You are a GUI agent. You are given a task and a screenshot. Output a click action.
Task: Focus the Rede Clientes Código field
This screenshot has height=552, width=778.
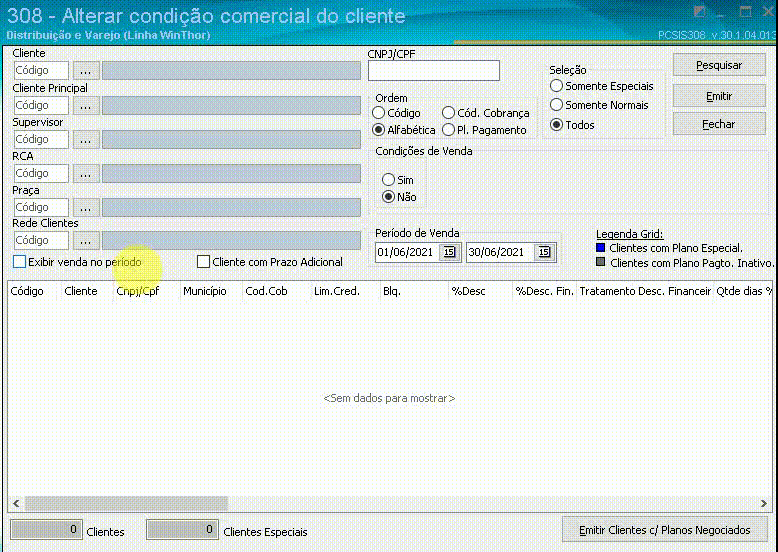click(41, 241)
